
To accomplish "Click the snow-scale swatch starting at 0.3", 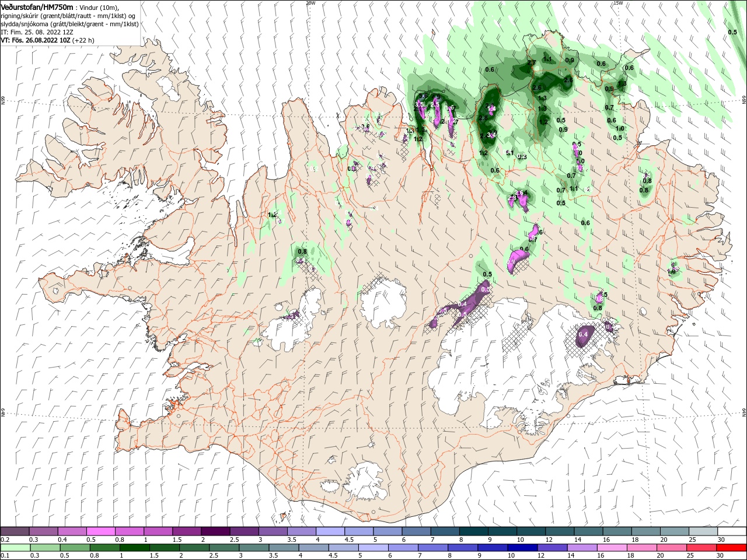I will (x=43, y=531).
